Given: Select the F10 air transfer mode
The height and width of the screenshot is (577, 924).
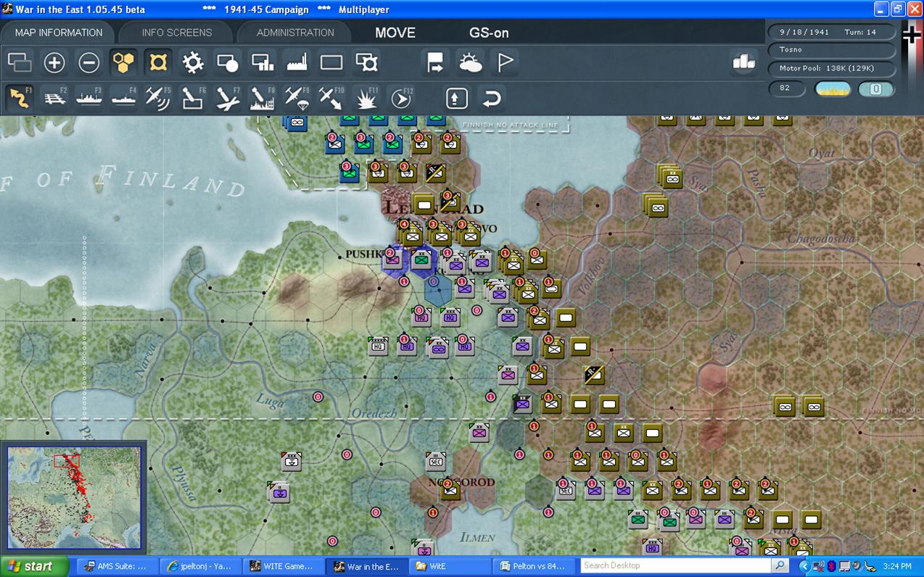Looking at the screenshot, I should [x=331, y=98].
